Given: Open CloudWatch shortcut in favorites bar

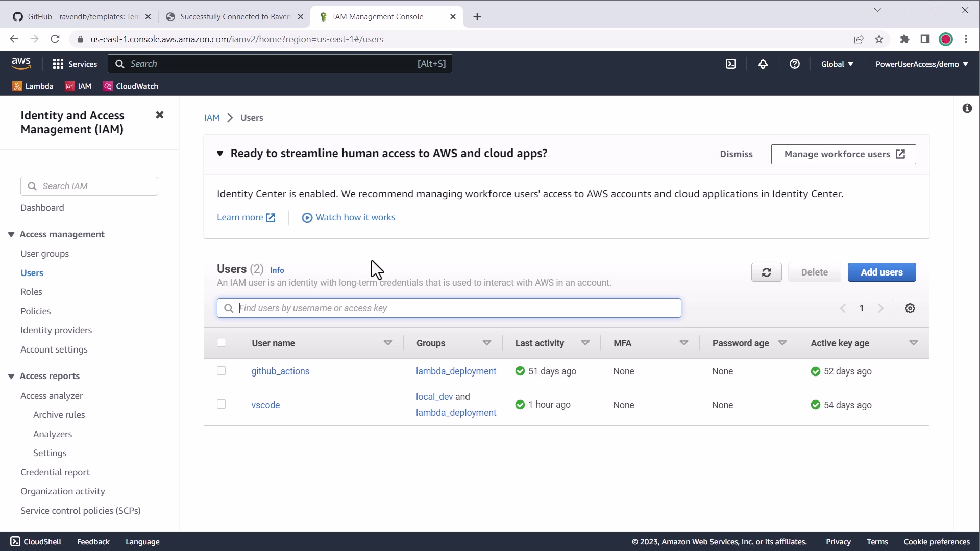Looking at the screenshot, I should coord(131,86).
